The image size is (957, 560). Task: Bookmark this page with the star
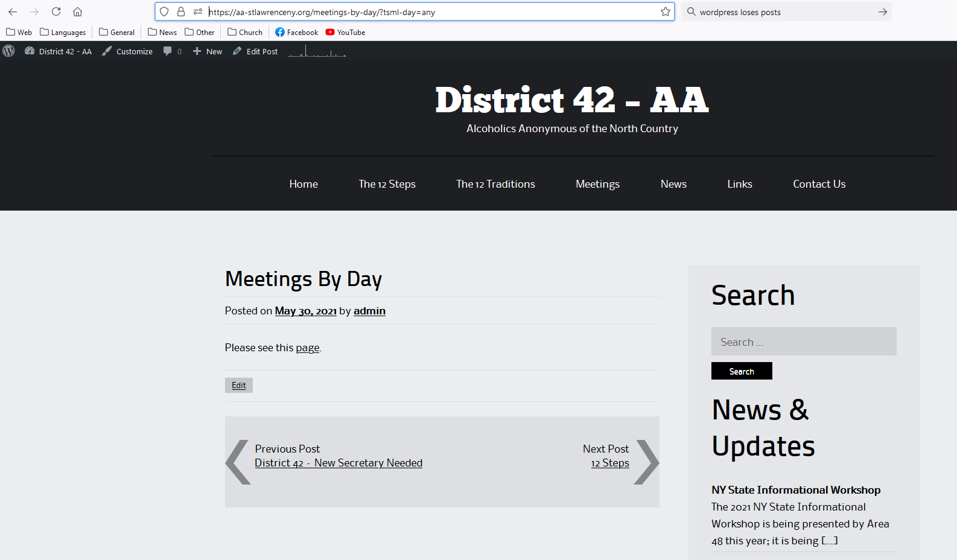tap(666, 11)
